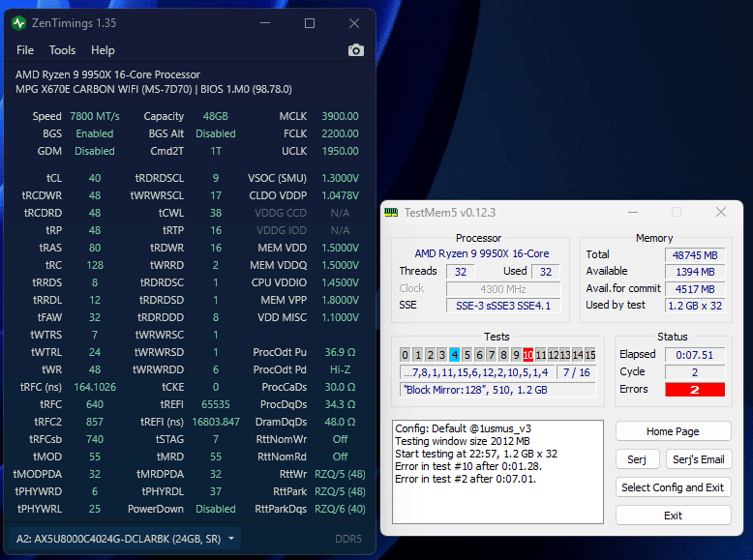Click Select Config and Exit

[x=674, y=487]
